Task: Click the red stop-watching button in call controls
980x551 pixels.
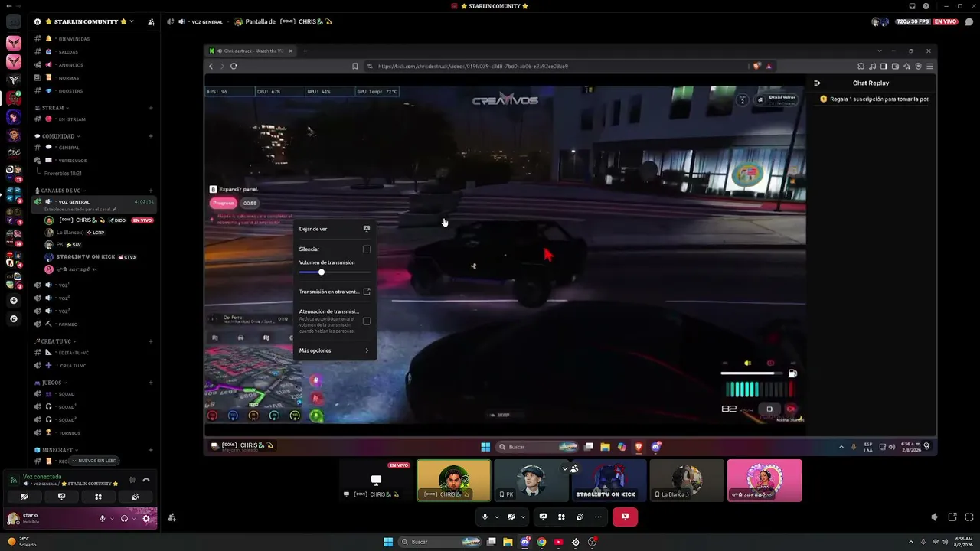Action: click(x=625, y=517)
